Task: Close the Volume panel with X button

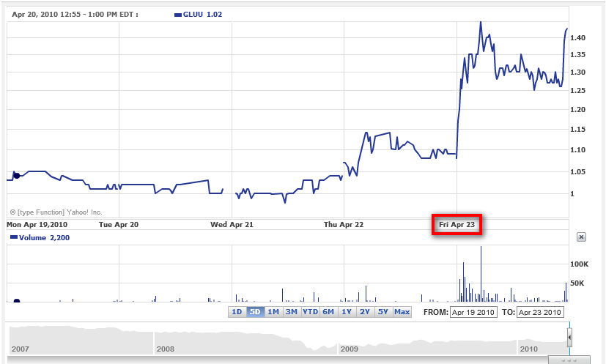Action: coord(581,237)
